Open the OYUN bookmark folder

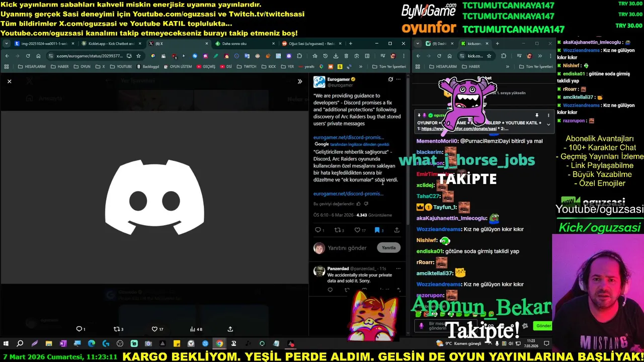pos(82,66)
